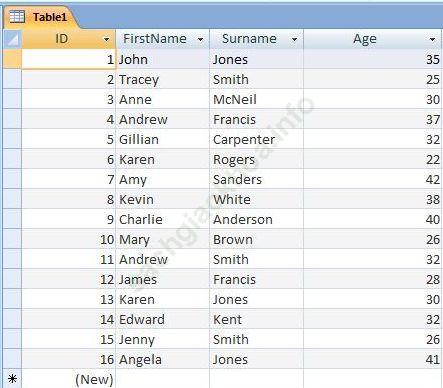Select row selector for John Jones
Viewport: 443px width, 388px height.
[13, 59]
